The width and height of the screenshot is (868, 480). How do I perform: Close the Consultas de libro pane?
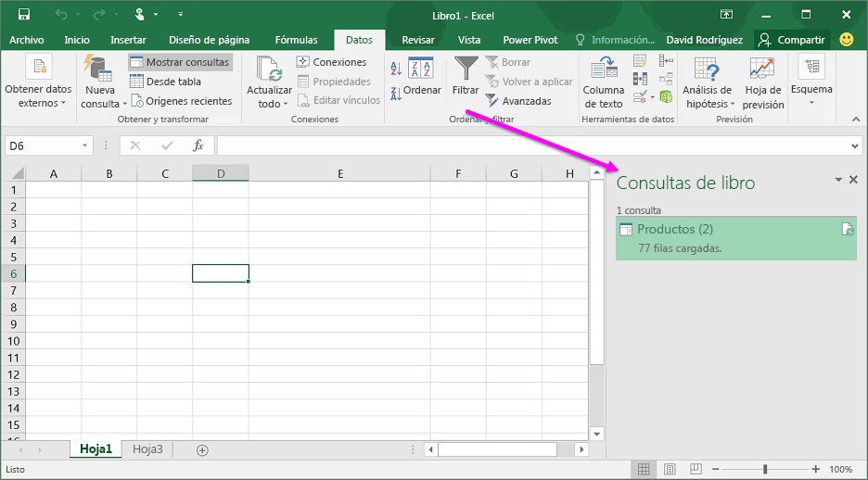click(853, 180)
